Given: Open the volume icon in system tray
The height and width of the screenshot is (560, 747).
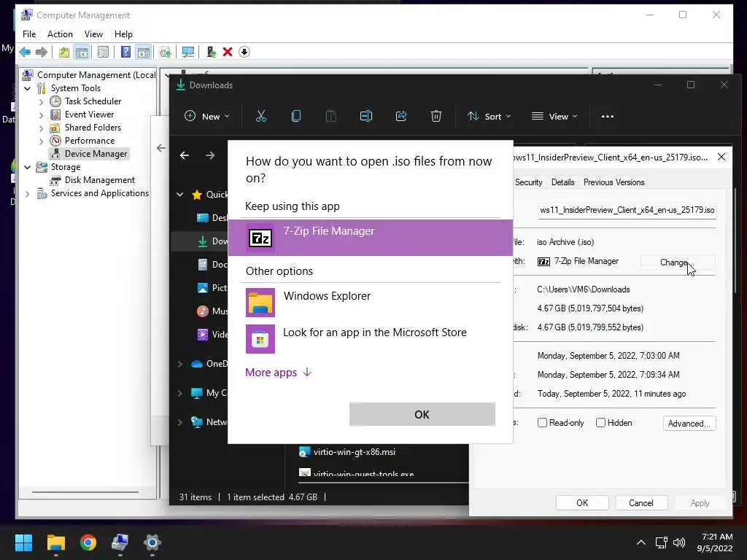Looking at the screenshot, I should 679,542.
